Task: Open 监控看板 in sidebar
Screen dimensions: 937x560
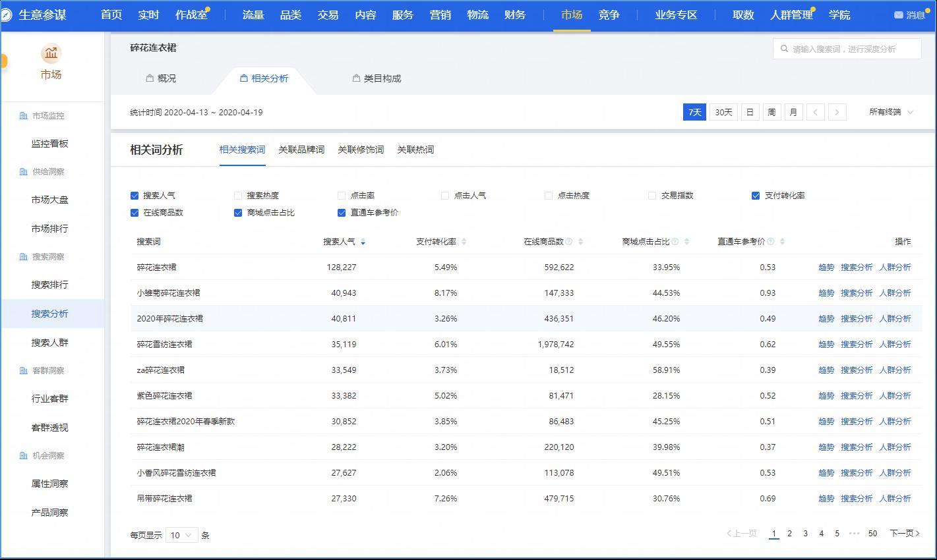Action: (x=50, y=144)
